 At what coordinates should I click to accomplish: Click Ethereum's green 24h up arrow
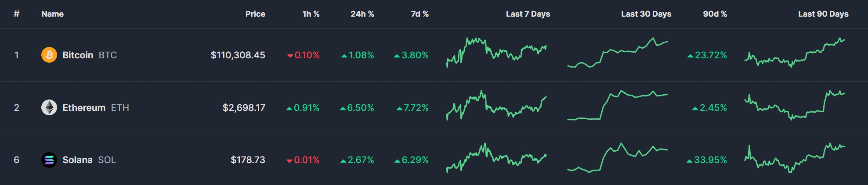click(x=343, y=108)
